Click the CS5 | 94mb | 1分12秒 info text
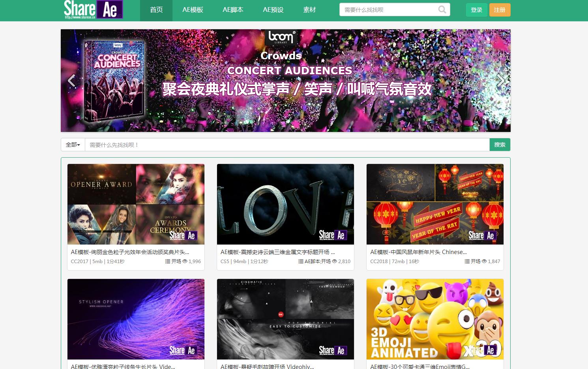The image size is (588, 369). point(244,262)
